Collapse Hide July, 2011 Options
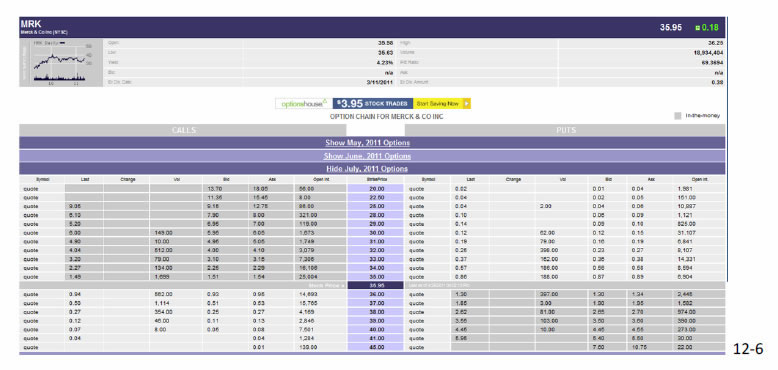 pos(367,169)
